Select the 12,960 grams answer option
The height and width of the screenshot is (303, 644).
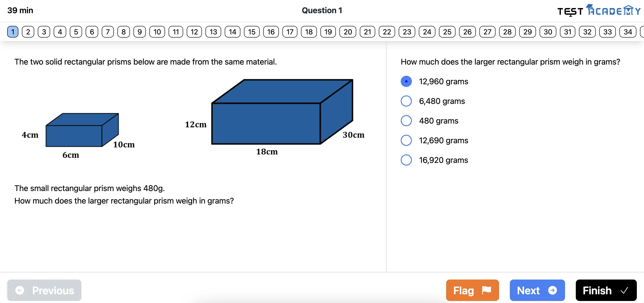pyautogui.click(x=406, y=81)
